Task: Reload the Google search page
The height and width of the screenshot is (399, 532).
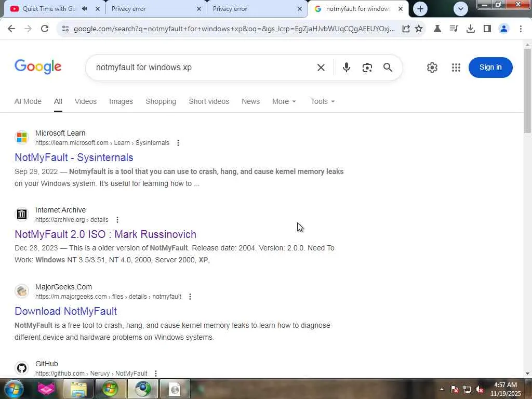Action: [x=45, y=29]
